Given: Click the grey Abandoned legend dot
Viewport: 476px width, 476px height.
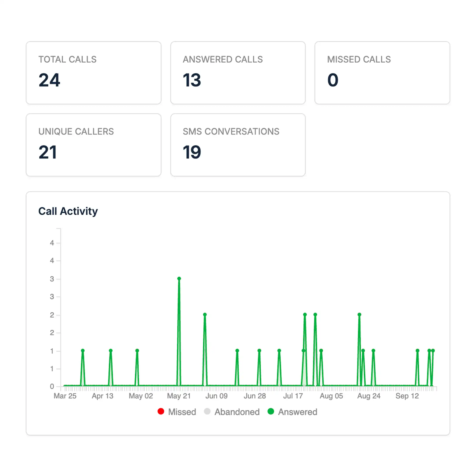Looking at the screenshot, I should (x=207, y=411).
